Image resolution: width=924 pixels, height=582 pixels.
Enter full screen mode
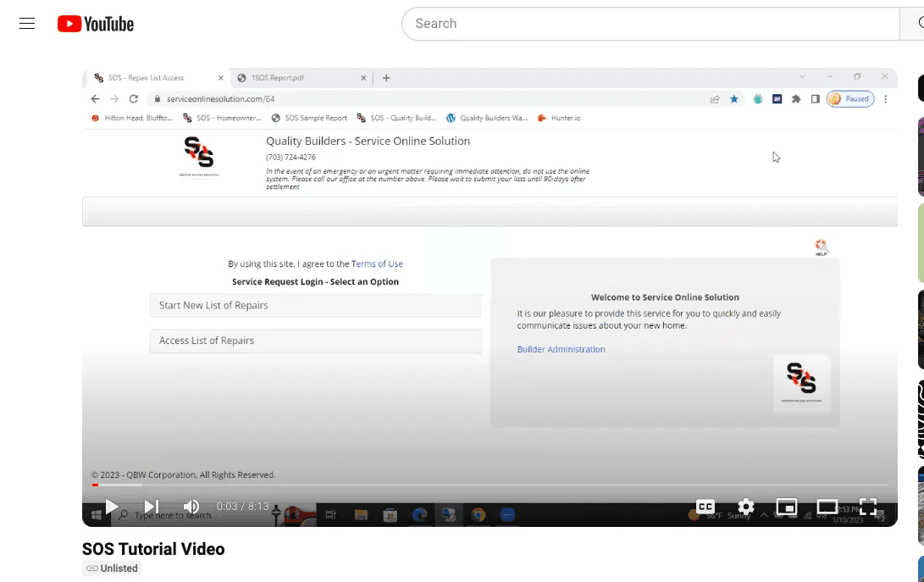tap(868, 507)
